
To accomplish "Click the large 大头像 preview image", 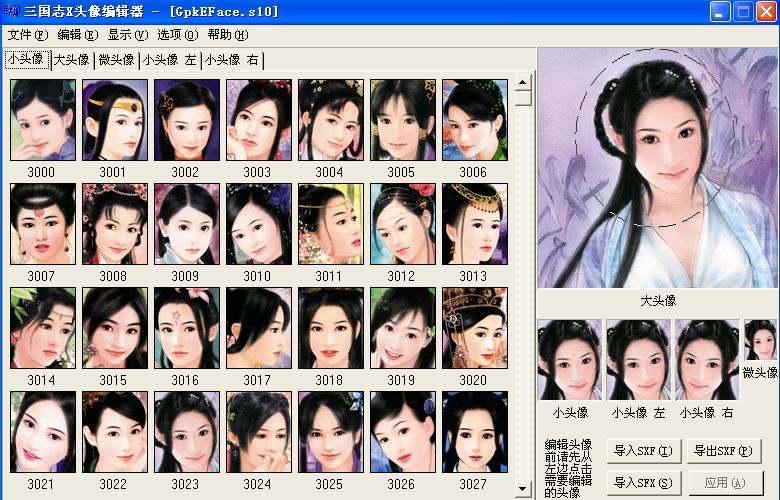I will 658,168.
